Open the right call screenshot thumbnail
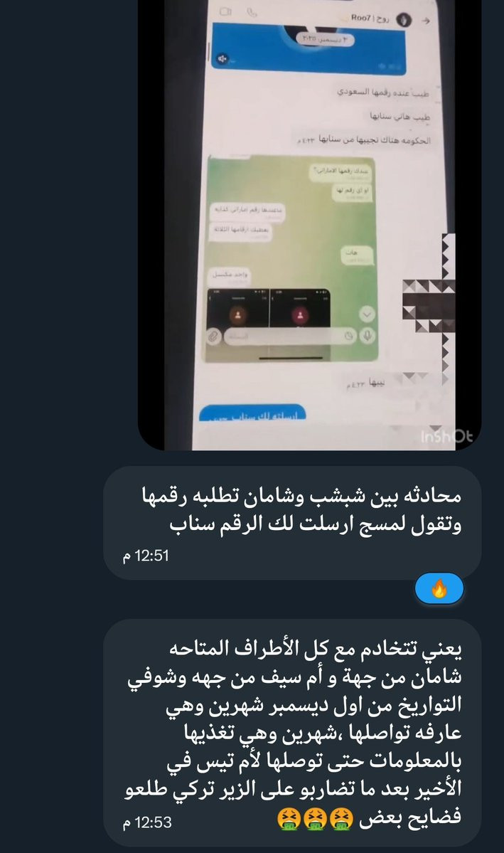Image resolution: width=504 pixels, height=853 pixels. pos(300,309)
